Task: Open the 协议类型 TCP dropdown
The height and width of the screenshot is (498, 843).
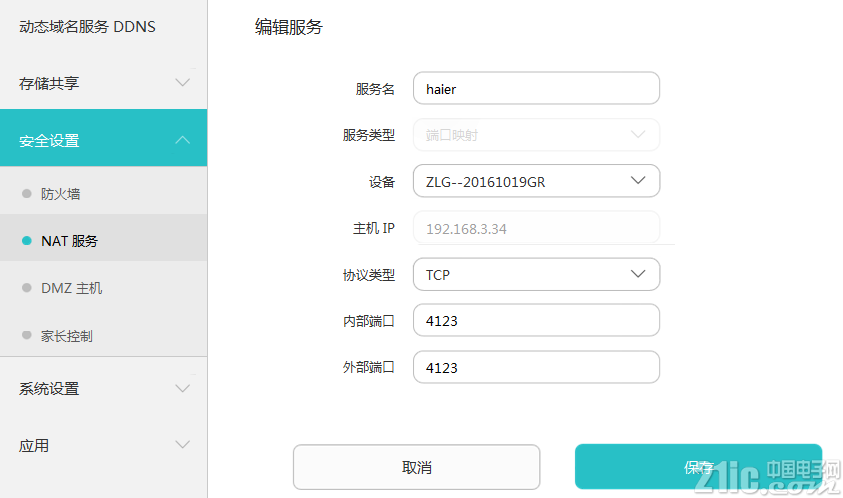Action: (x=536, y=274)
